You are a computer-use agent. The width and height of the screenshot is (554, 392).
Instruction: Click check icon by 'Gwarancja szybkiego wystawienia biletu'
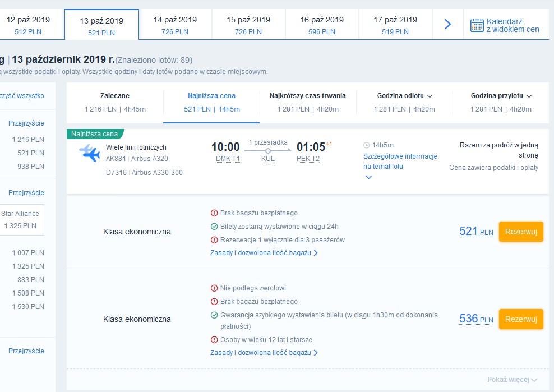click(214, 315)
